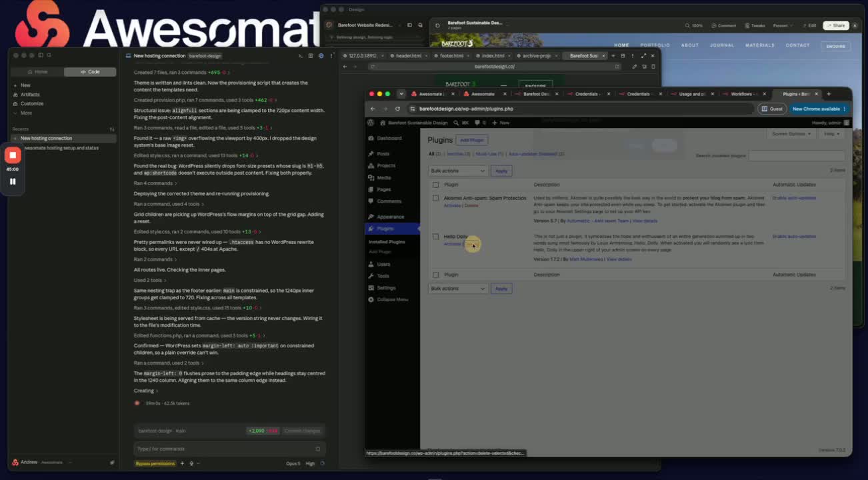Click the Bypass permissions mode label
Image resolution: width=868 pixels, height=480 pixels.
155,463
